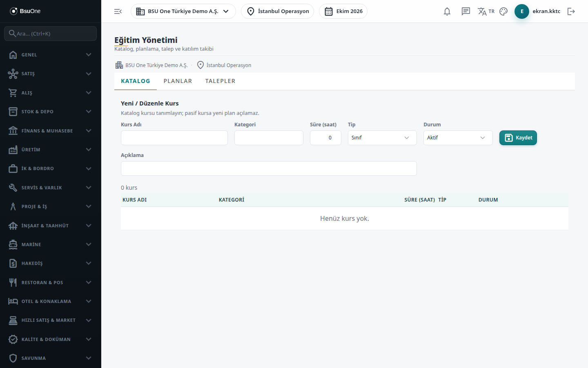Open notifications bell icon

[447, 11]
